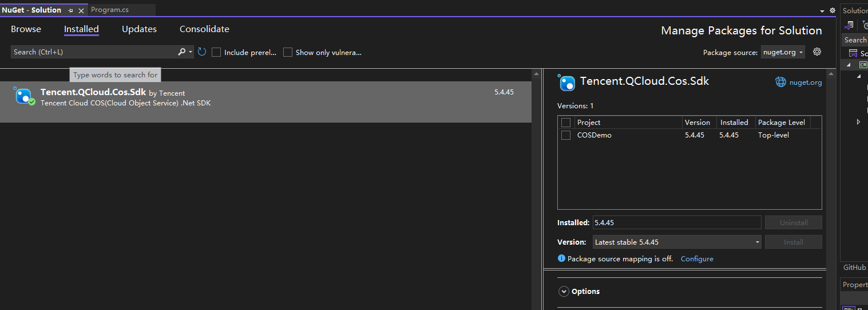Click the globe icon next to nuget.org
Image resolution: width=868 pixels, height=310 pixels.
click(780, 82)
